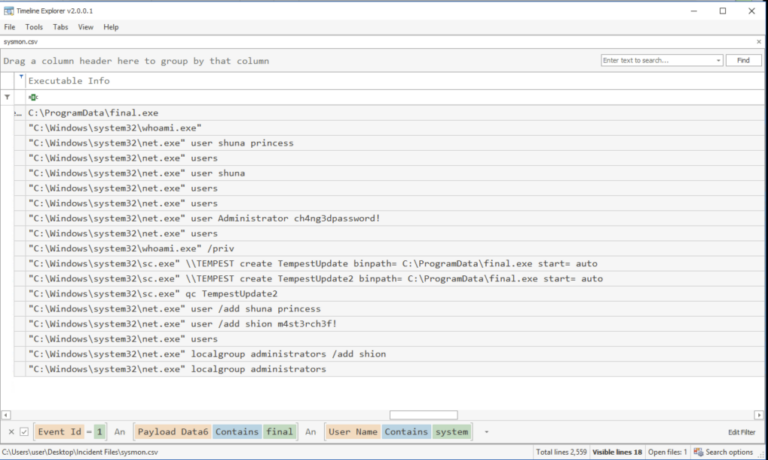Click the Find button
768x460 pixels.
coord(743,61)
